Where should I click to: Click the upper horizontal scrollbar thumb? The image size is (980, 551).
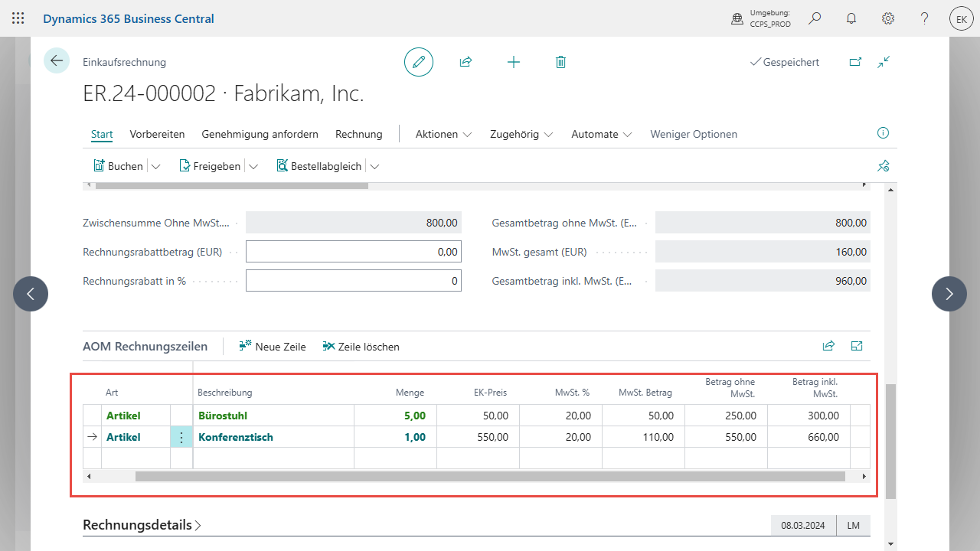(232, 185)
